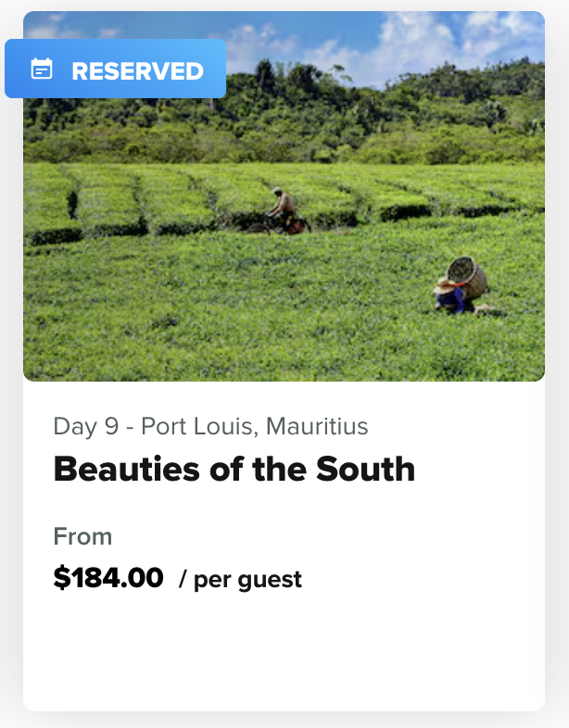Click the From label above the price
This screenshot has height=728, width=569.
coord(82,537)
